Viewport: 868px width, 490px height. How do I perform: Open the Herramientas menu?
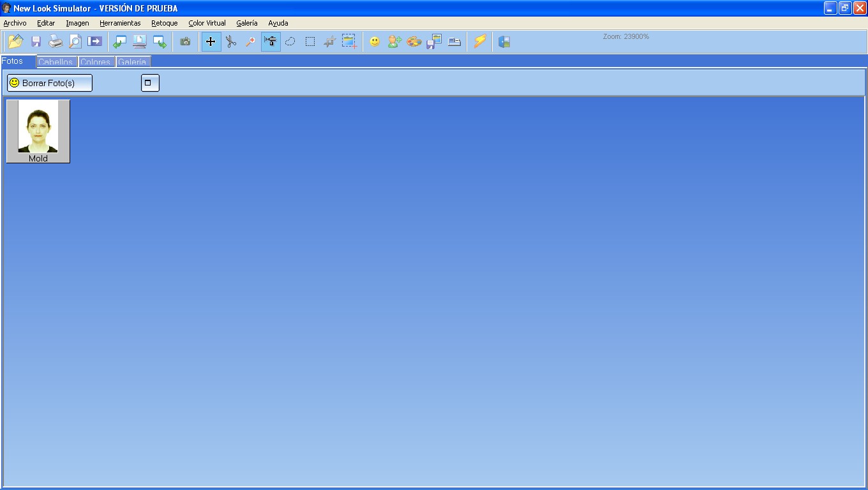pyautogui.click(x=120, y=23)
